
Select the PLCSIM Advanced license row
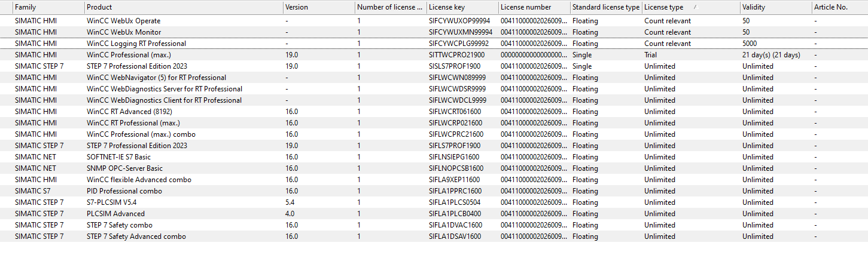click(x=434, y=214)
